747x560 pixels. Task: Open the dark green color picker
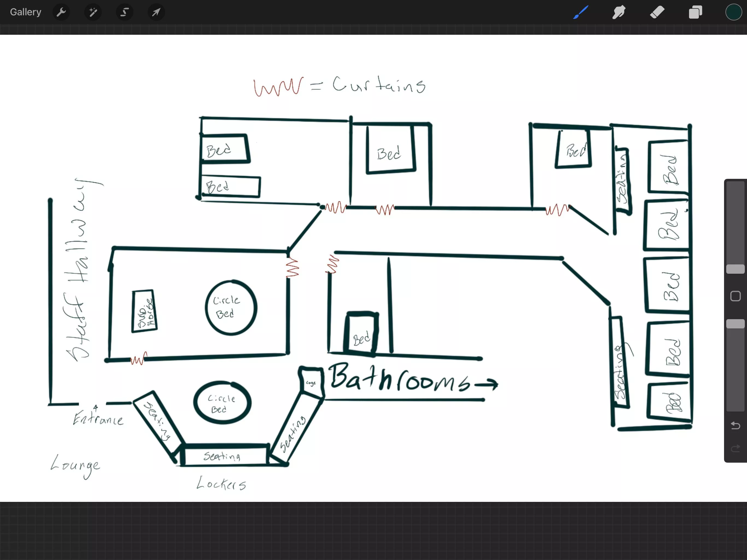(x=733, y=13)
